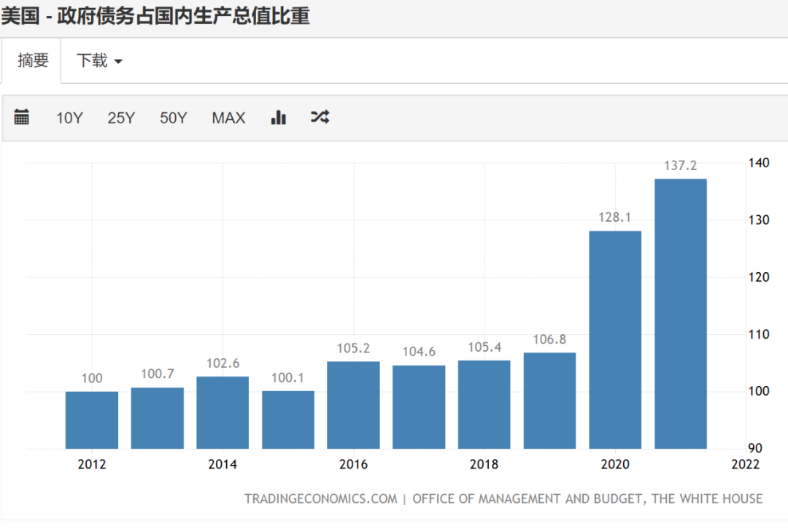
Task: Click the 90 y-axis label
Action: pyautogui.click(x=755, y=448)
